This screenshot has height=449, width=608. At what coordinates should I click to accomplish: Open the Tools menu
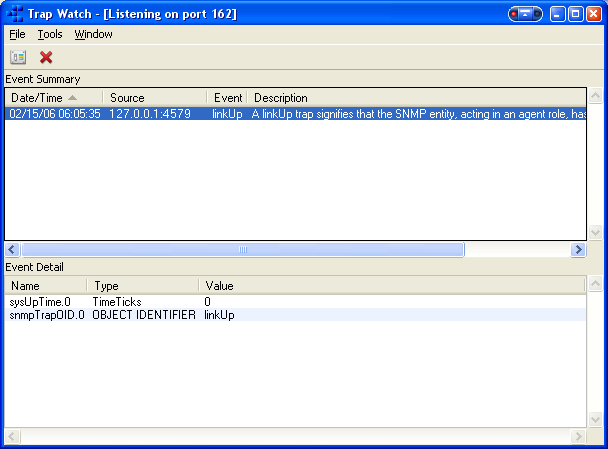pos(50,34)
